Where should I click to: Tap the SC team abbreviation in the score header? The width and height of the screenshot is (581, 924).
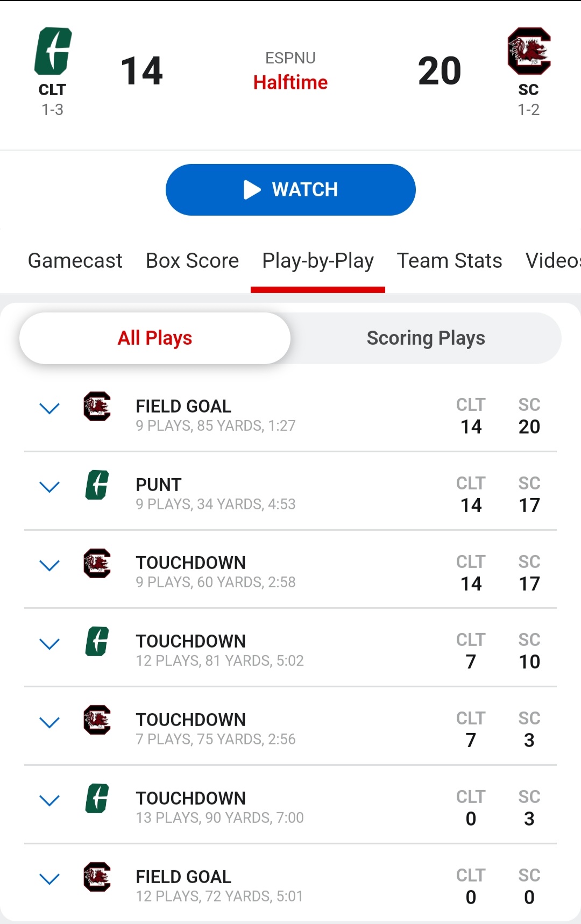(528, 90)
